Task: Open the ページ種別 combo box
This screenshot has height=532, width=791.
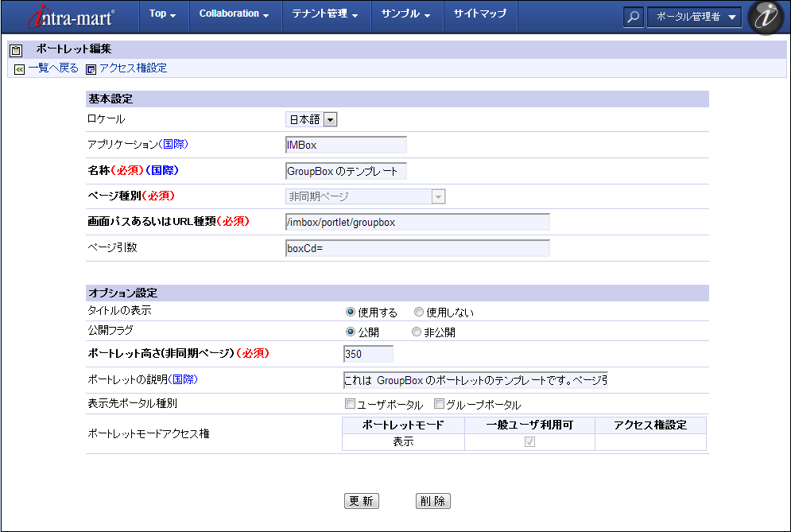Action: coord(437,196)
